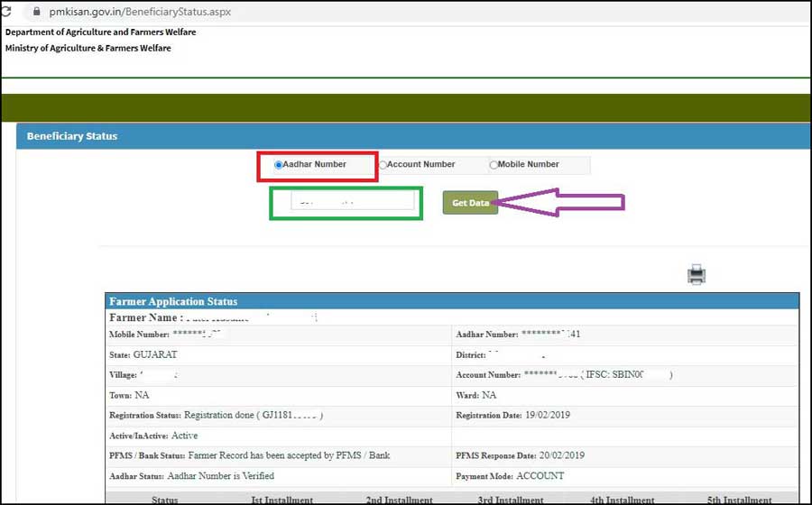The width and height of the screenshot is (812, 505).
Task: Click the Village label in the table
Action: [123, 374]
